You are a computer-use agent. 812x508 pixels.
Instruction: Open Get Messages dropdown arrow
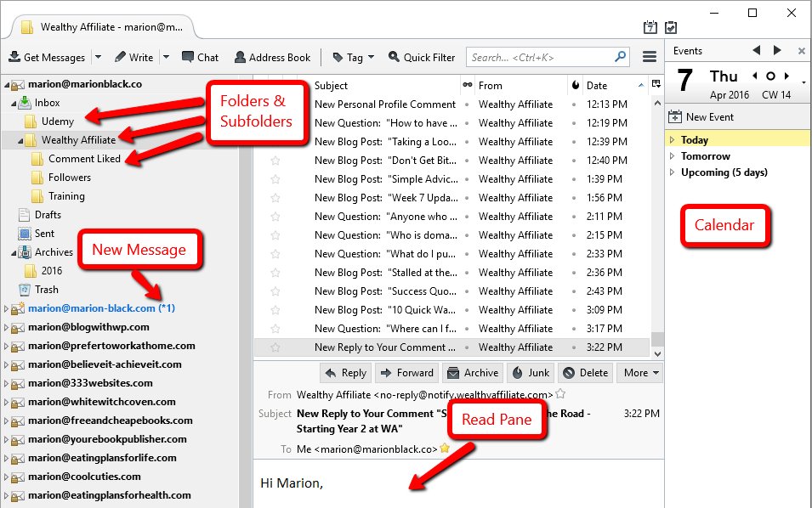(98, 57)
